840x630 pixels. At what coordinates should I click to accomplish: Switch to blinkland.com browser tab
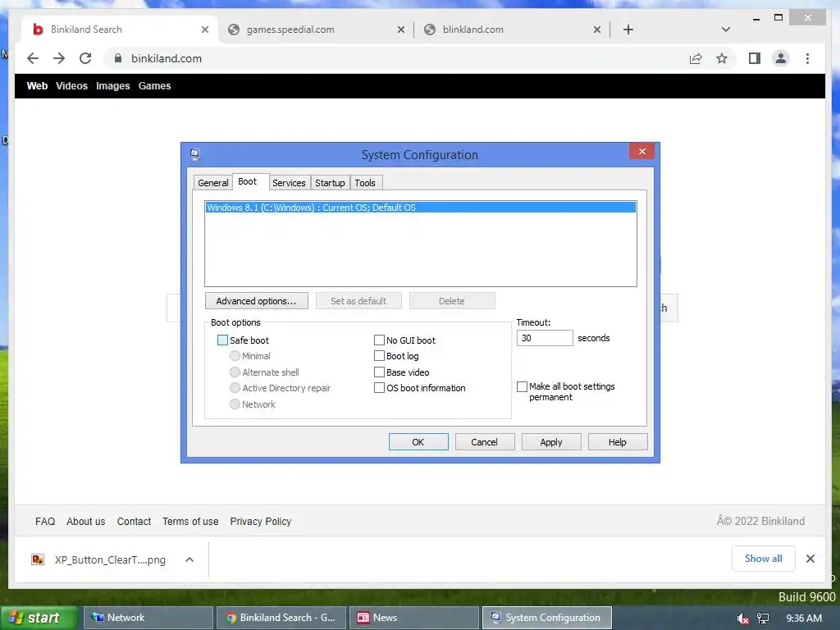(x=512, y=30)
